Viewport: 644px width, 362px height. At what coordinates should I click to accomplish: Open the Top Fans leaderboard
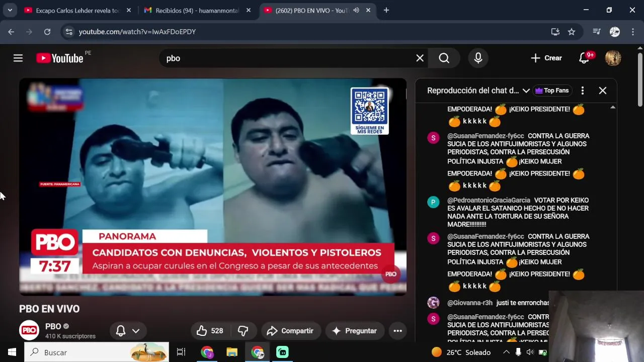[x=552, y=90]
